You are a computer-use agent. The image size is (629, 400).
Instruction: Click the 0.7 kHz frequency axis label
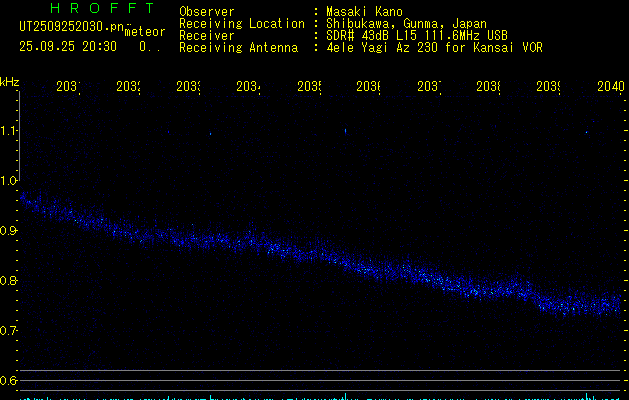tap(9, 331)
